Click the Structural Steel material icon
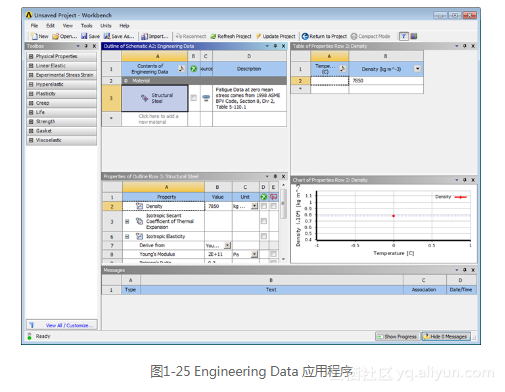505x392 pixels. coord(144,98)
